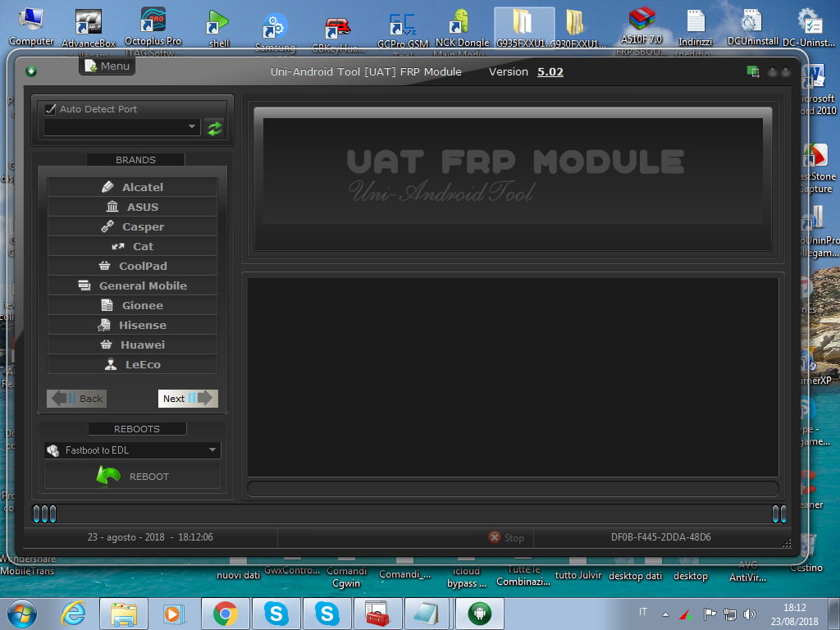Click the Stop button in status bar
Viewport: 840px width, 630px height.
tap(506, 537)
